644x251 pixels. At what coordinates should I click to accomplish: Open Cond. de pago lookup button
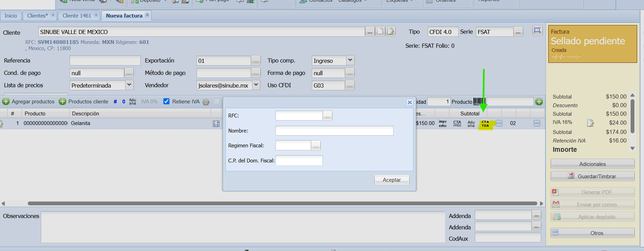129,73
